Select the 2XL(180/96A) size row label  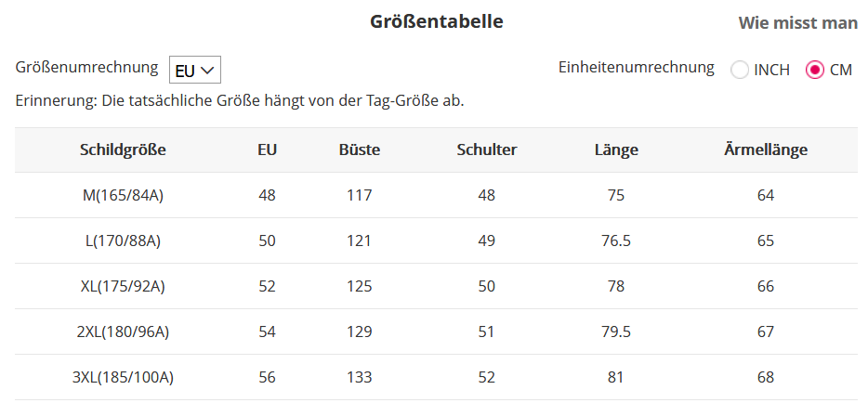click(123, 331)
